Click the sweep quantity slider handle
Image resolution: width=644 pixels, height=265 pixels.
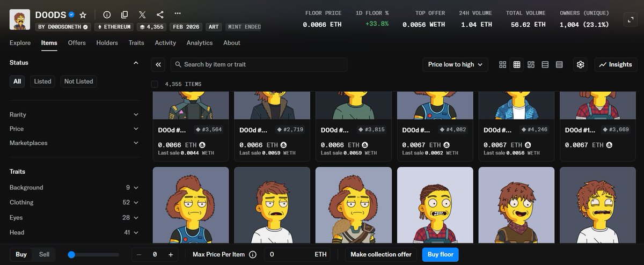pyautogui.click(x=71, y=255)
